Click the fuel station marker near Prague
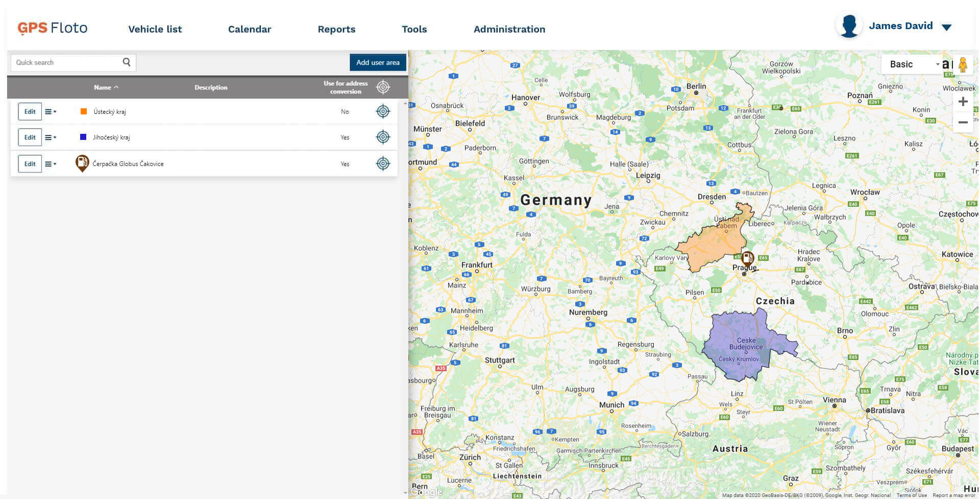 click(747, 258)
